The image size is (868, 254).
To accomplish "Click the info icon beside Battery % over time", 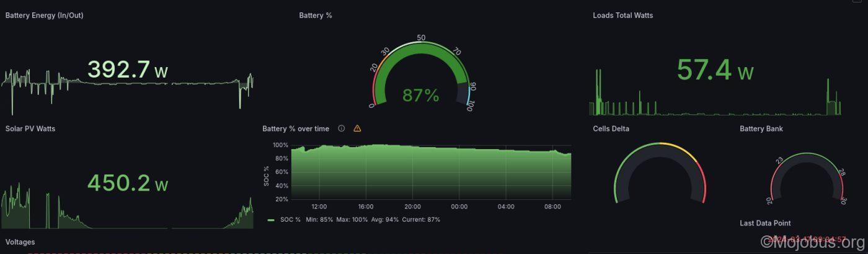I will pos(341,129).
